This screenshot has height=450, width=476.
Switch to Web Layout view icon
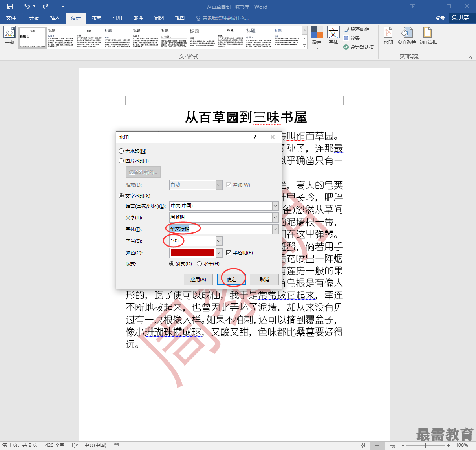392,445
